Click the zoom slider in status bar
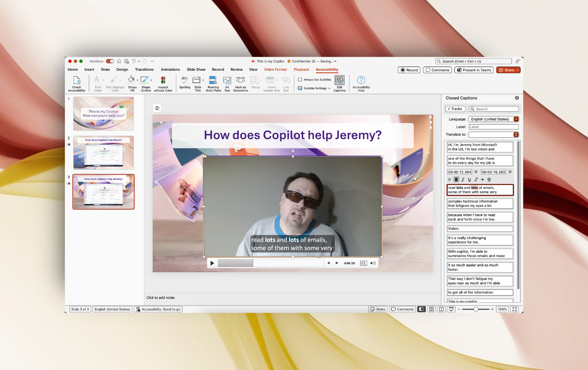Screen dimensions: 588x370 click(x=476, y=309)
